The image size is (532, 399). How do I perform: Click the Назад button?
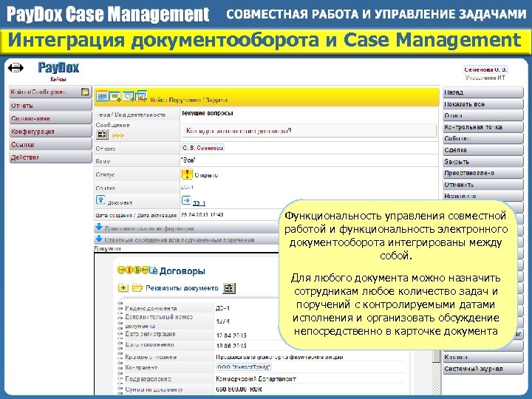[x=482, y=92]
